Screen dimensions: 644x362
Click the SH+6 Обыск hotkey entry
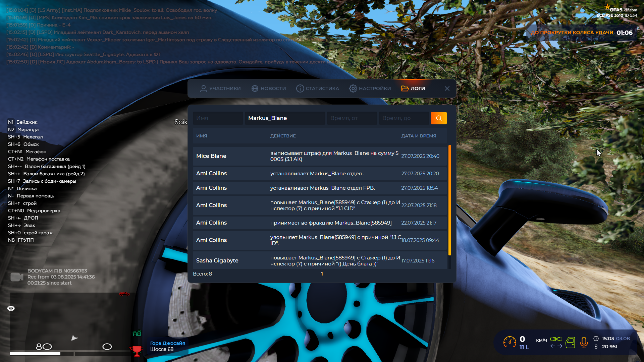(x=23, y=144)
